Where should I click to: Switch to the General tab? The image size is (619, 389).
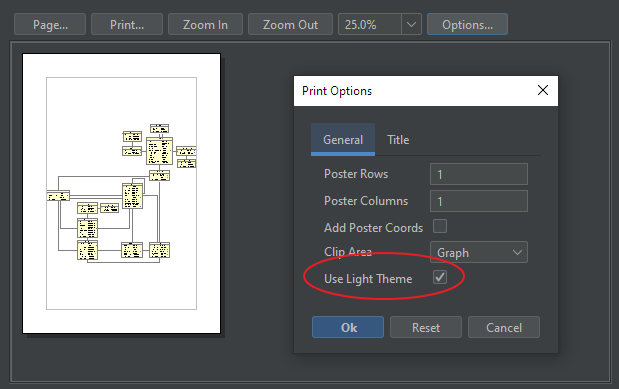pos(343,140)
